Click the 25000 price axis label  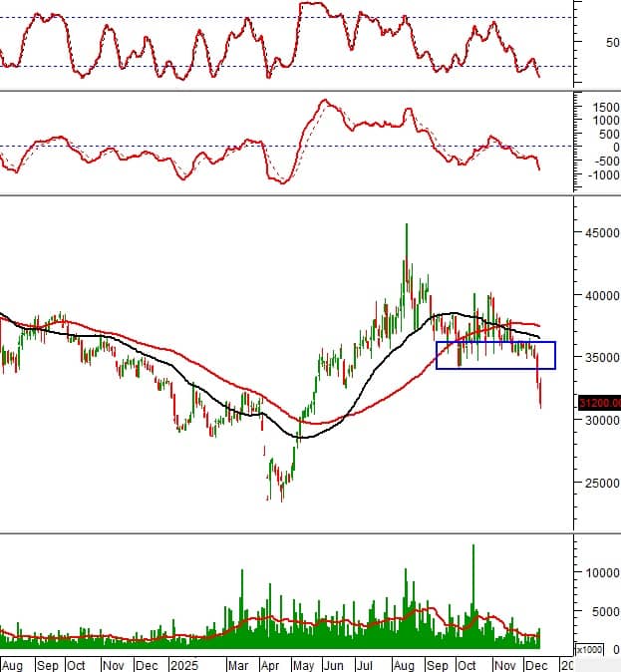[598, 483]
